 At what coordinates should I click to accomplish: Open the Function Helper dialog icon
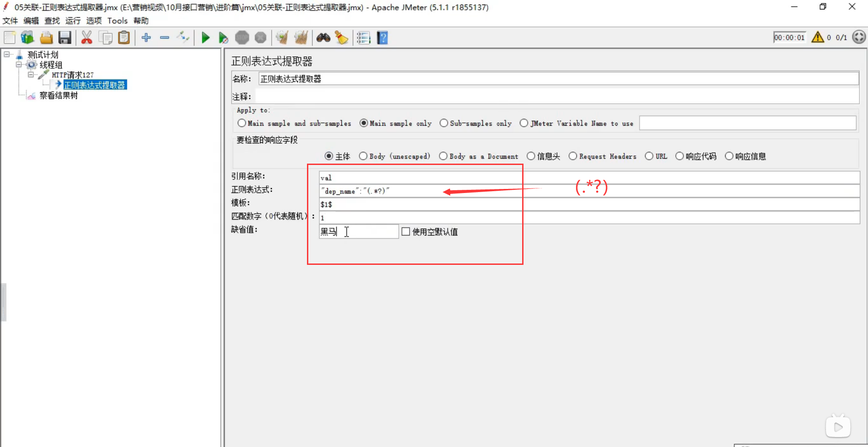(363, 38)
